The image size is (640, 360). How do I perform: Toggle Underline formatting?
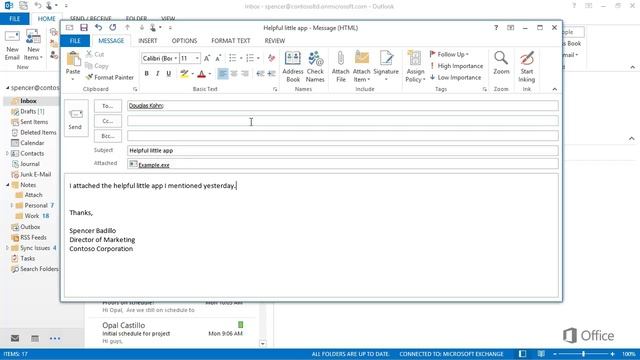coord(169,73)
